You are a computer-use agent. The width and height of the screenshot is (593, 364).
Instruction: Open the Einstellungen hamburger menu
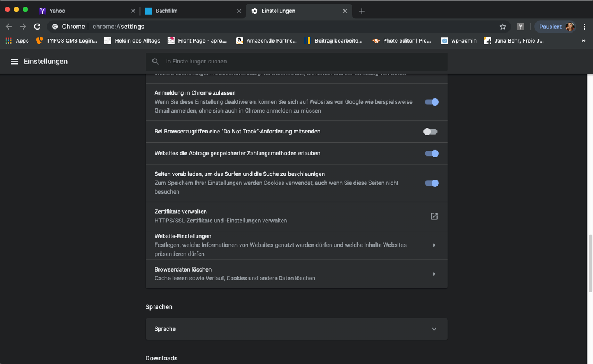[x=14, y=62]
